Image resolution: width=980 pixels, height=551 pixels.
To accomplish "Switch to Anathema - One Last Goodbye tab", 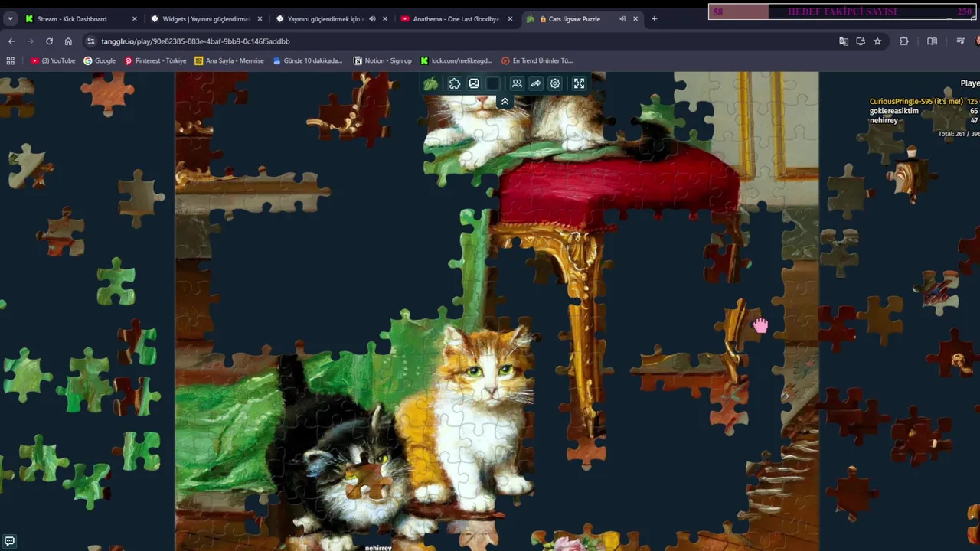I will tap(456, 18).
